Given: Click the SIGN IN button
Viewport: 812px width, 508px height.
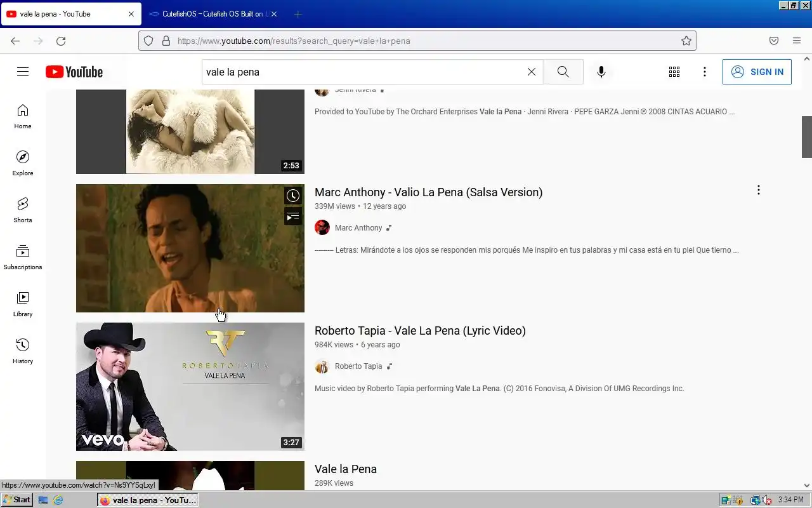Looking at the screenshot, I should [x=757, y=72].
